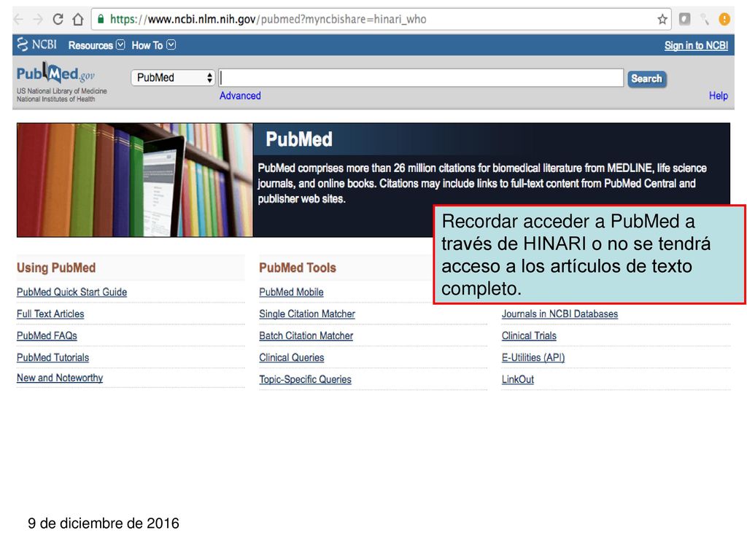Image resolution: width=747 pixels, height=560 pixels.
Task: Click the faded pencil icon in the browser toolbar
Action: (x=705, y=19)
